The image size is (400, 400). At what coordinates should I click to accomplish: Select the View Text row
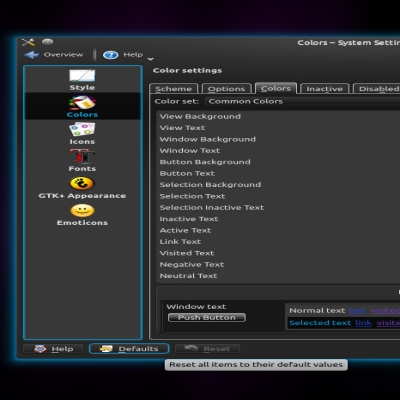pyautogui.click(x=278, y=128)
